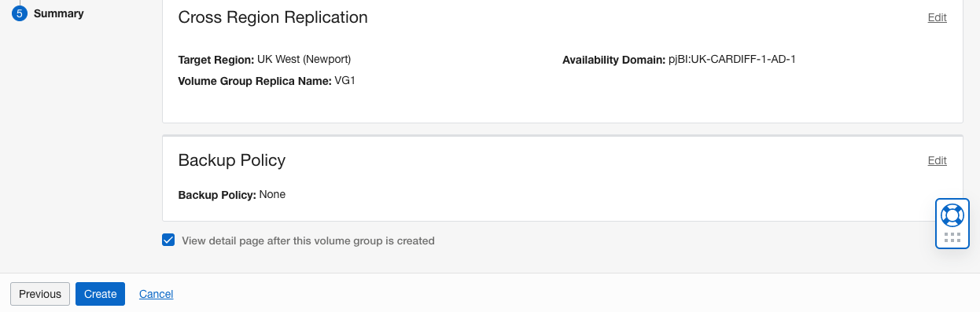Select the availability domain 'pjBI:UK-CARDIFF-1-AD-1'
Viewport: 980px width, 312px height.
tap(732, 59)
